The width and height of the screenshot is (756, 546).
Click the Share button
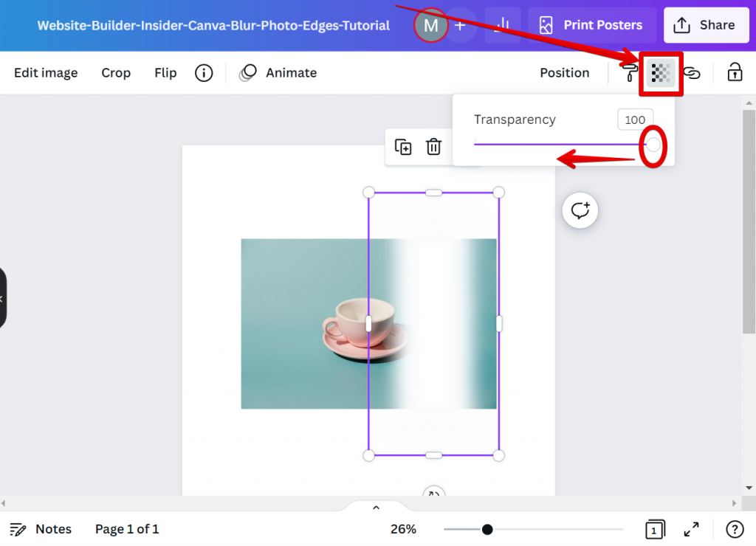706,24
